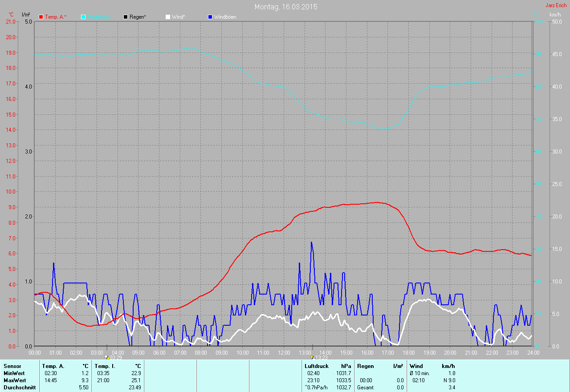Click the Luftdruck average value 1032.7
The image size is (570, 392).
tap(344, 388)
